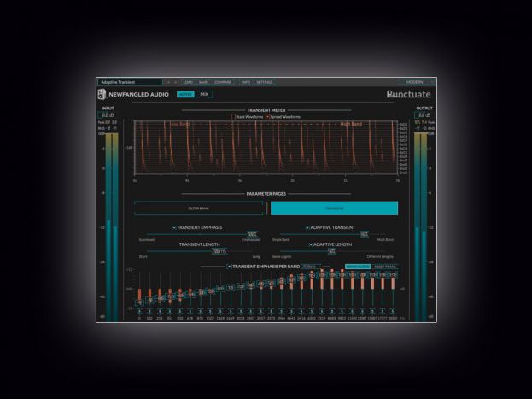Click the Transient Meter waveform display

pos(266,148)
